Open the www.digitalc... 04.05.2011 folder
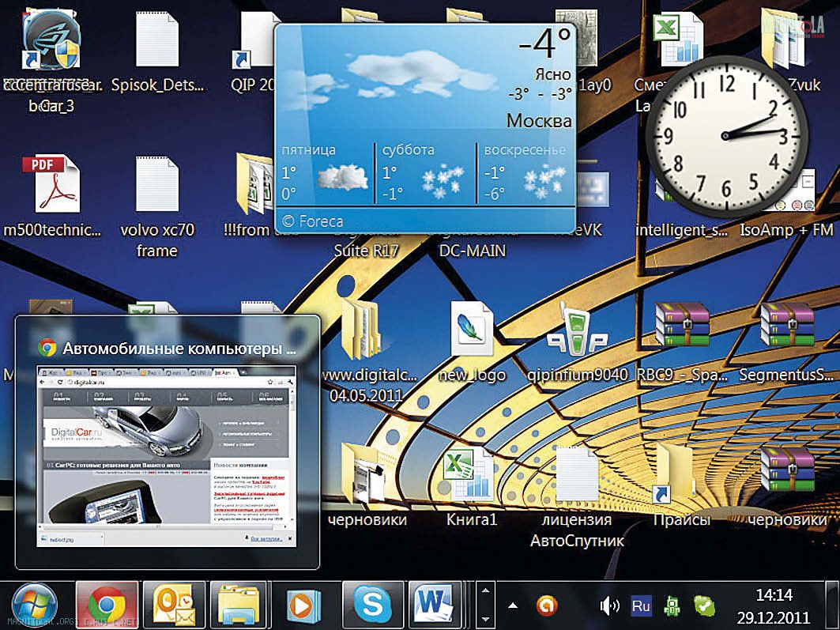The width and height of the screenshot is (840, 630). (x=367, y=350)
